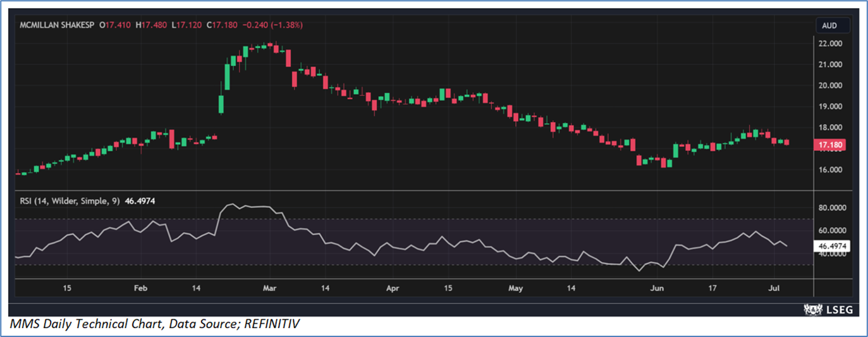Image resolution: width=868 pixels, height=337 pixels.
Task: Click the May date label on time axis
Action: (516, 288)
